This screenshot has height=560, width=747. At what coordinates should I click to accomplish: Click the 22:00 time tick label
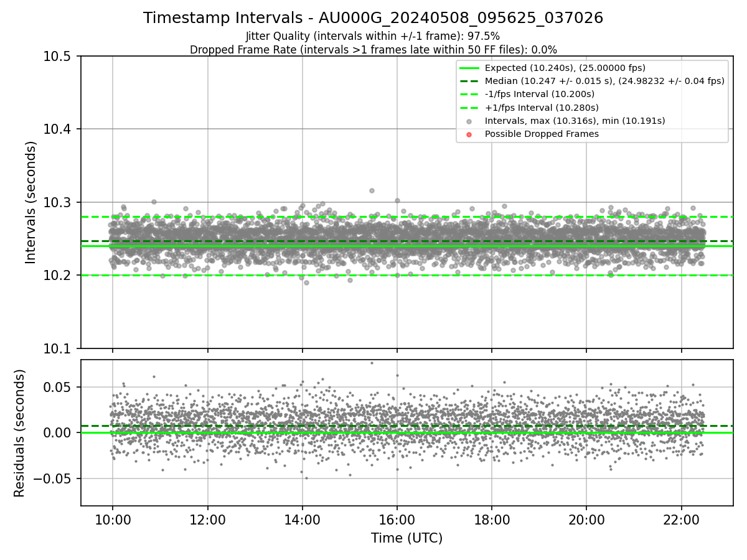pos(682,518)
